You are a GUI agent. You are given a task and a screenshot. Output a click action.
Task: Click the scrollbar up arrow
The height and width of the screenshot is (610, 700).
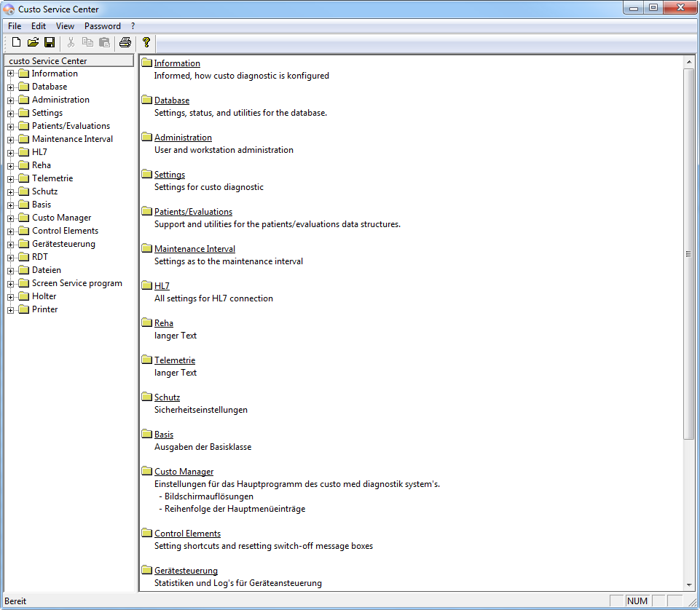(x=689, y=62)
